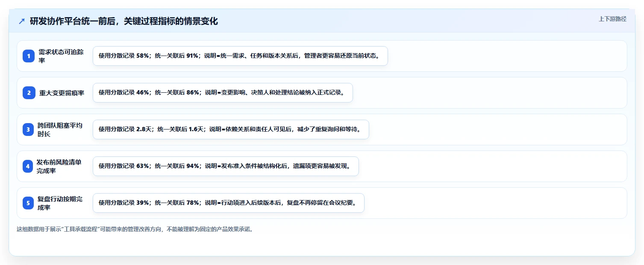Select the 跨团队阻塞平均时长 label

click(x=60, y=130)
